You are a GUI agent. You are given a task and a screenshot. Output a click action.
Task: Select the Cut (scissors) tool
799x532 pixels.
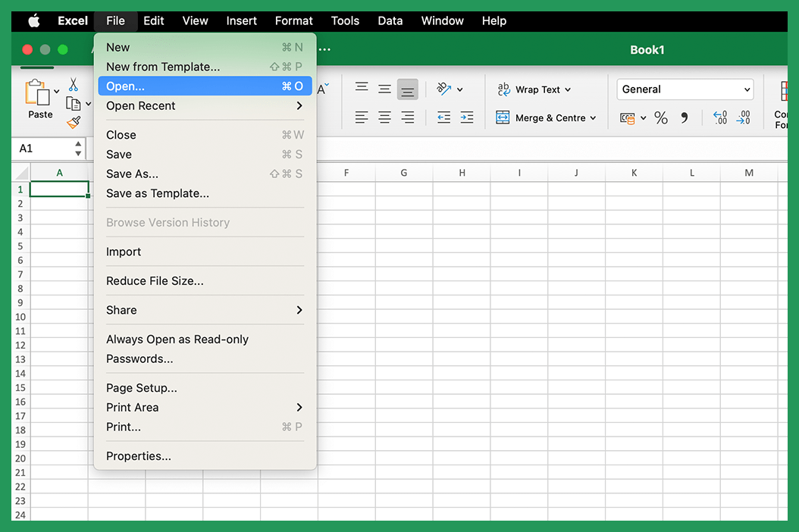click(74, 85)
